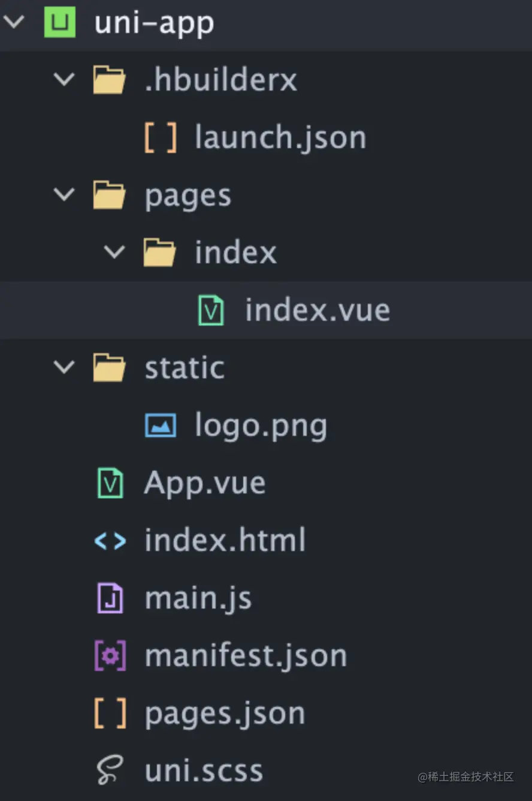Collapse the pages folder chevron
Image resolution: width=532 pixels, height=801 pixels.
click(x=64, y=195)
